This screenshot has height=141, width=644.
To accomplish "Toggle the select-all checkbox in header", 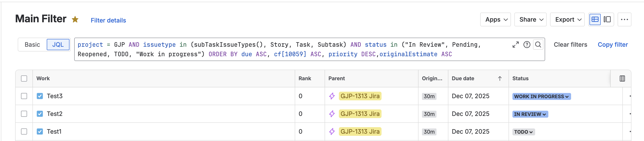I will point(24,79).
